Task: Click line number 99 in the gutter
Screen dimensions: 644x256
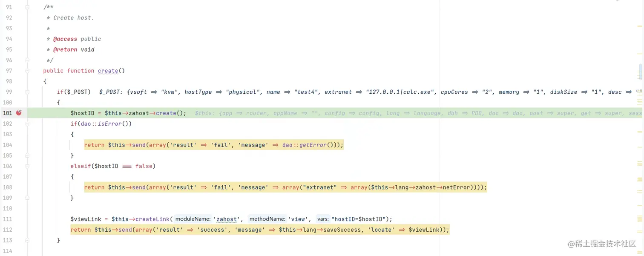Action: [8, 92]
